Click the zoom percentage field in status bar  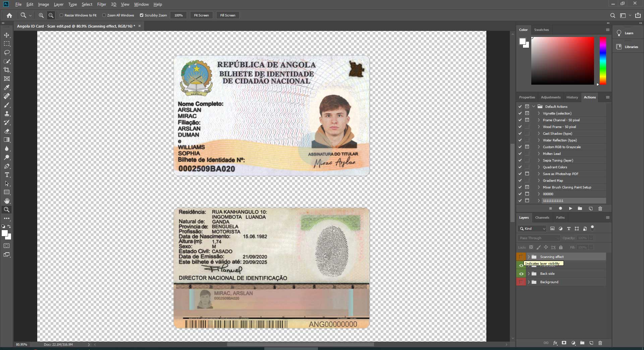(21, 344)
